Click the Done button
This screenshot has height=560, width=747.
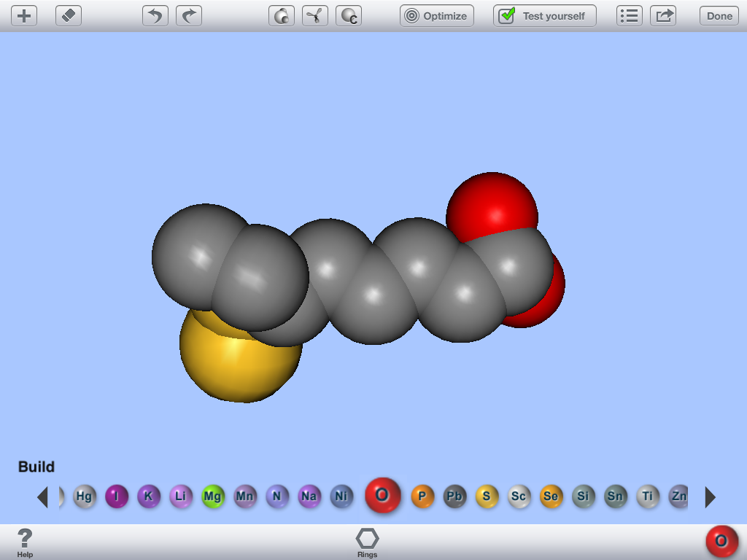719,16
